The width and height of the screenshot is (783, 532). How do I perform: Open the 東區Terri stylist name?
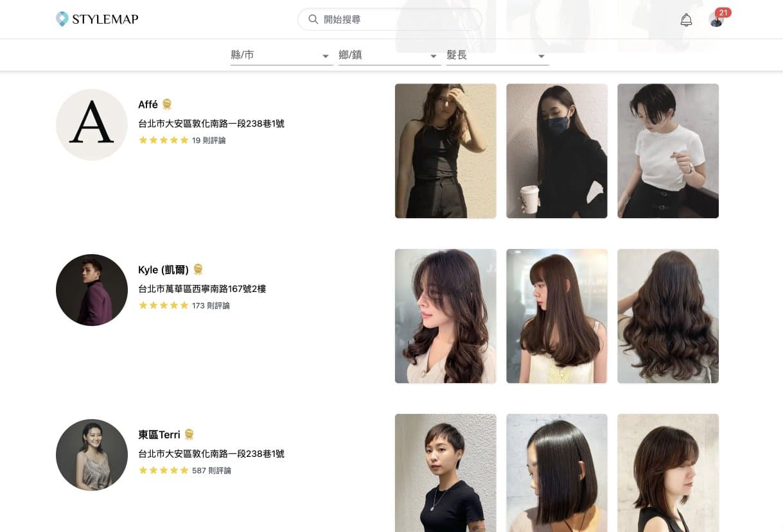159,434
